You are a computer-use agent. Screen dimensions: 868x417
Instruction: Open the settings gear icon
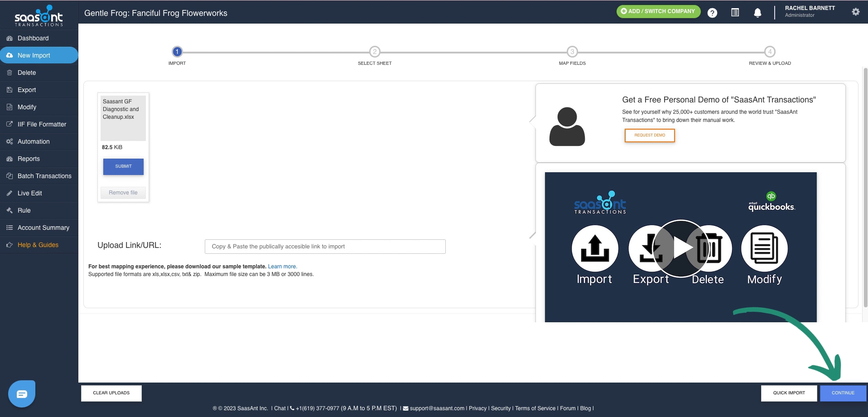(x=855, y=12)
